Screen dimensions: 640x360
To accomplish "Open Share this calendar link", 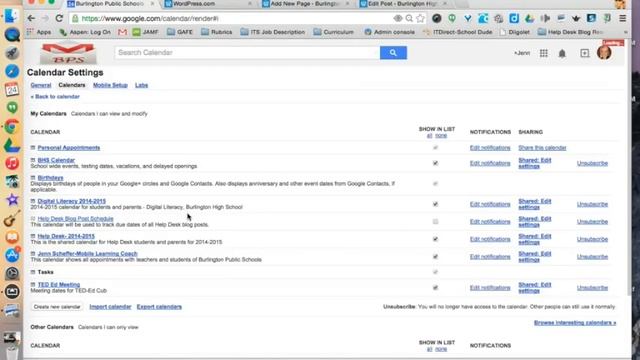I will (x=542, y=148).
